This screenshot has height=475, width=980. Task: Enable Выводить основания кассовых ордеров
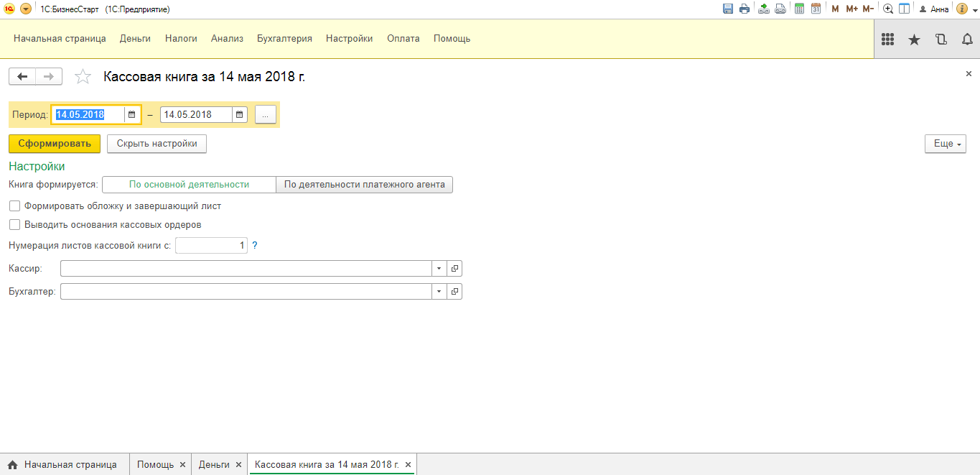(15, 224)
